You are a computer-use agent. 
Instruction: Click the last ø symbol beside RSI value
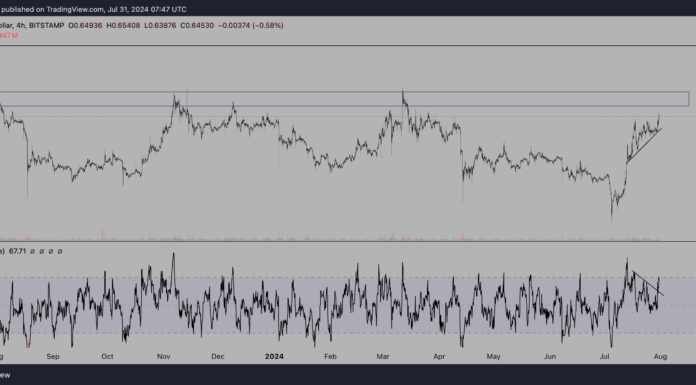(x=60, y=251)
